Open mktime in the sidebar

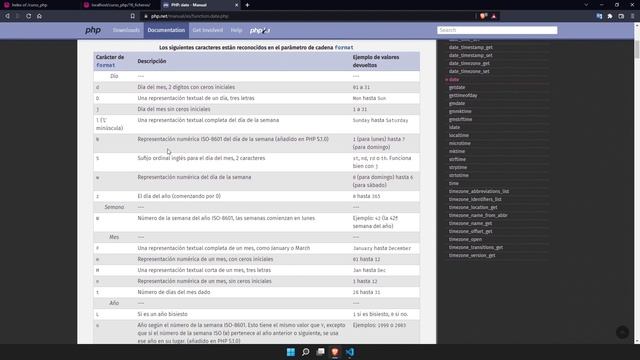[457, 151]
